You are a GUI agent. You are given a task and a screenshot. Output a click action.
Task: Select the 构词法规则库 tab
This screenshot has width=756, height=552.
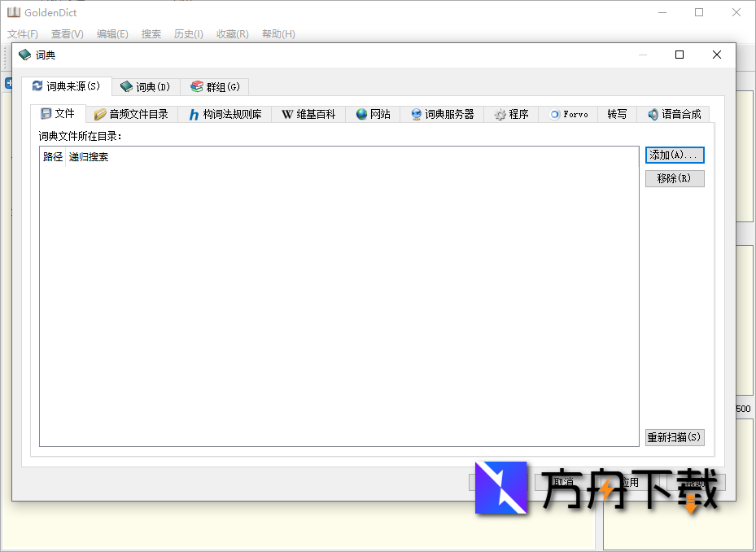click(229, 114)
